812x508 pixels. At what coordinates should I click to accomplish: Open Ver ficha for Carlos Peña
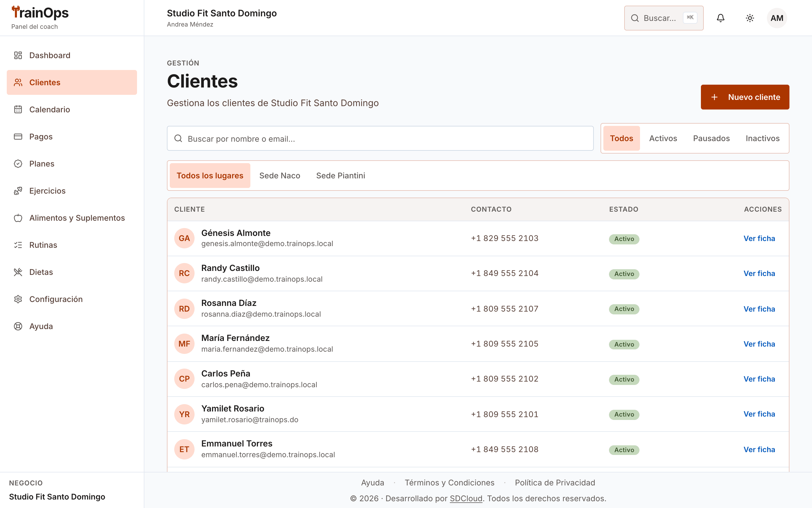[759, 379]
